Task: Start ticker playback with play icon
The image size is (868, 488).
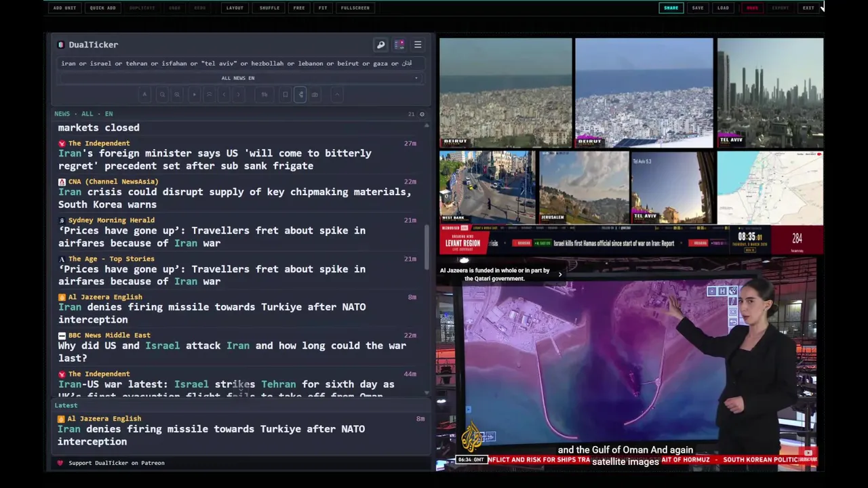Action: pos(195,95)
